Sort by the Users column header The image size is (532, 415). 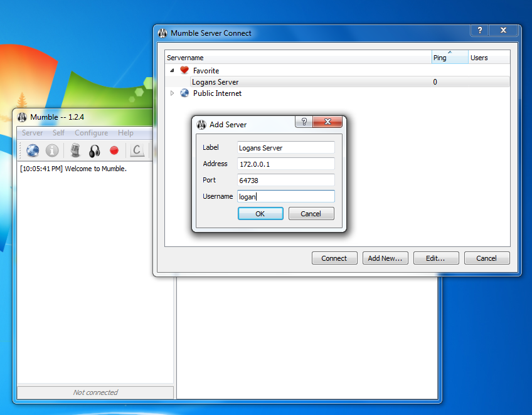click(489, 57)
